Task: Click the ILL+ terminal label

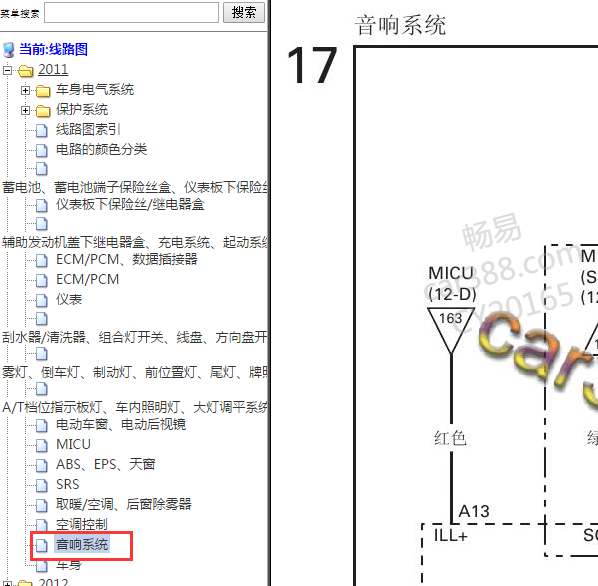Action: point(451,536)
